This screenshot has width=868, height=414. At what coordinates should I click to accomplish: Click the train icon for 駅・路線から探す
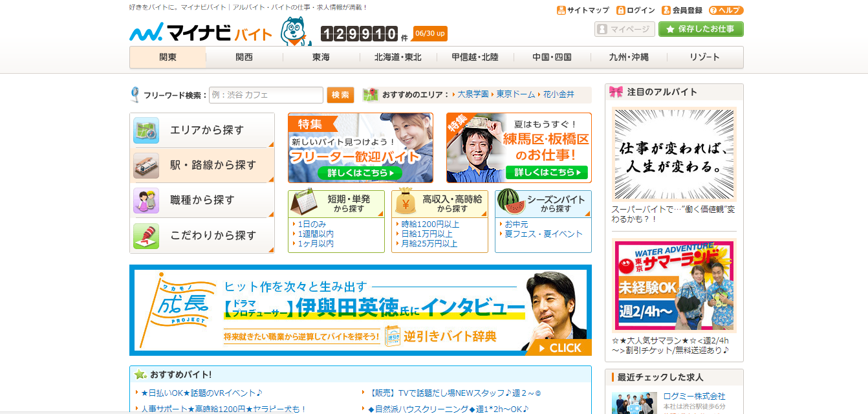[146, 166]
